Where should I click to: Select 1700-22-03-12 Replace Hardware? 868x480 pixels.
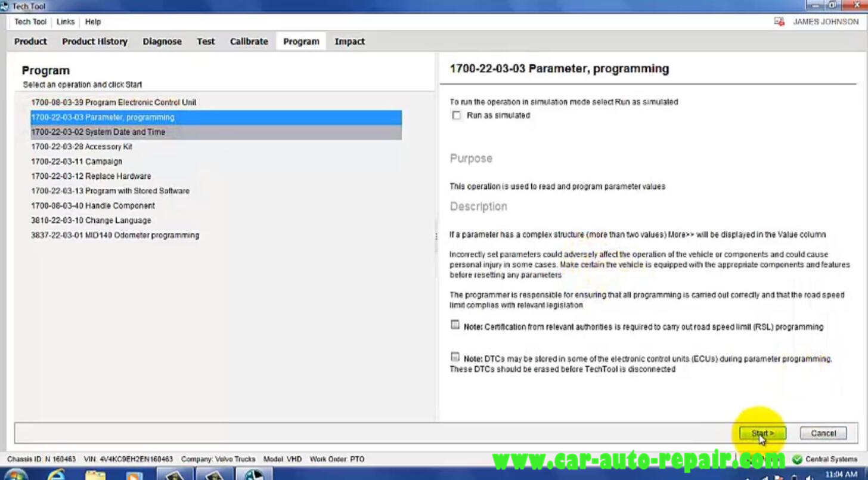[x=216, y=176]
